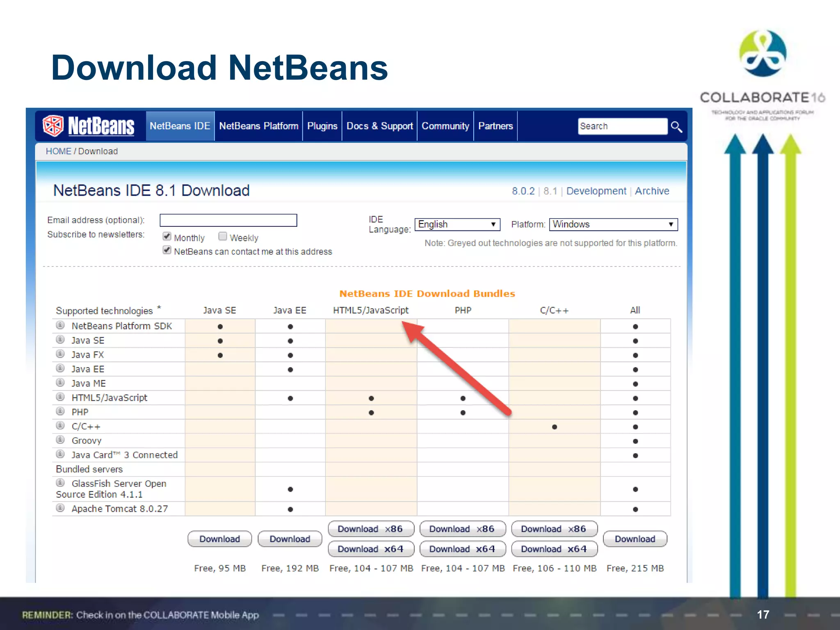Click the 'All' column header
Image resolution: width=840 pixels, height=630 pixels.
(x=635, y=310)
